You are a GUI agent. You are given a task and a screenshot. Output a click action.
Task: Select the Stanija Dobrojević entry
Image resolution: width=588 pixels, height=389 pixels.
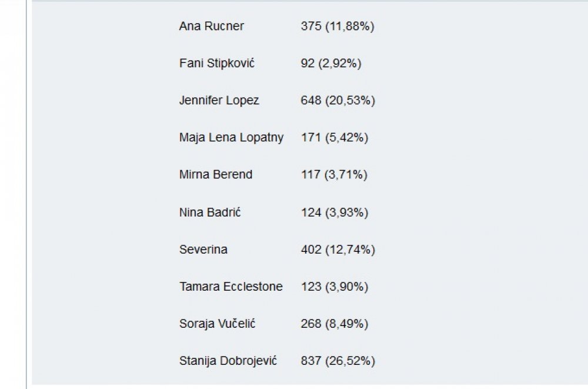[x=228, y=361]
